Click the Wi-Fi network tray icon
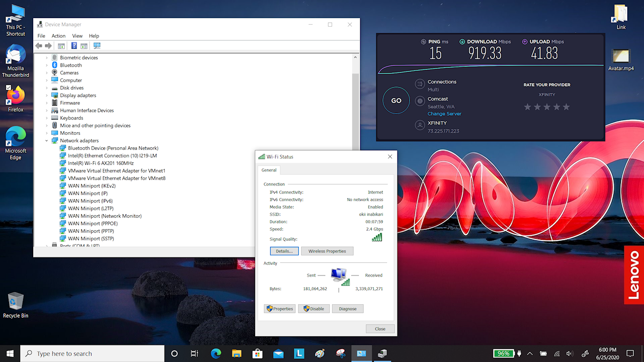Image resolution: width=644 pixels, height=362 pixels. (557, 353)
